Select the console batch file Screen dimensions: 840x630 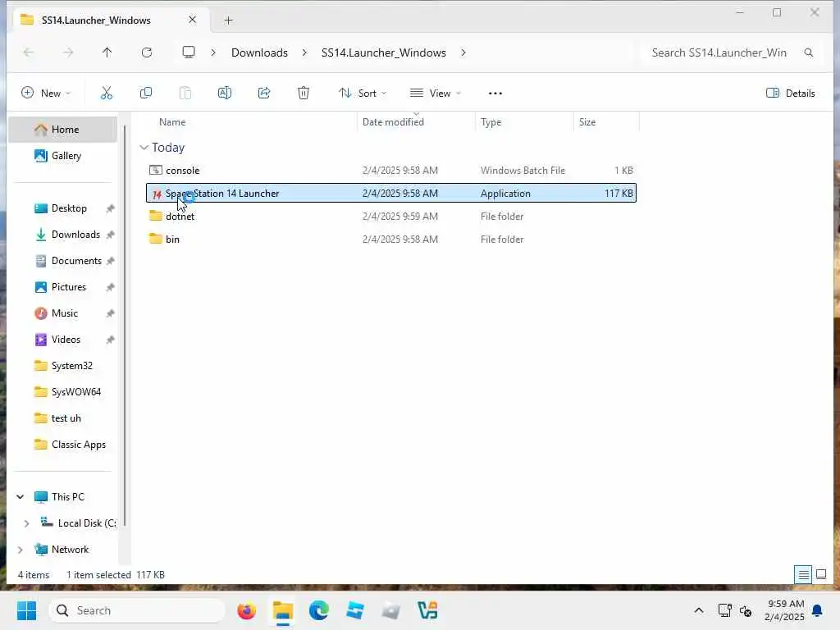coord(391,171)
